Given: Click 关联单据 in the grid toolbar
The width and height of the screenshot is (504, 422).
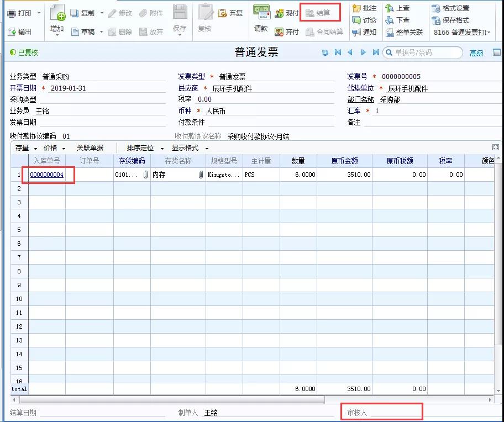Looking at the screenshot, I should (90, 148).
